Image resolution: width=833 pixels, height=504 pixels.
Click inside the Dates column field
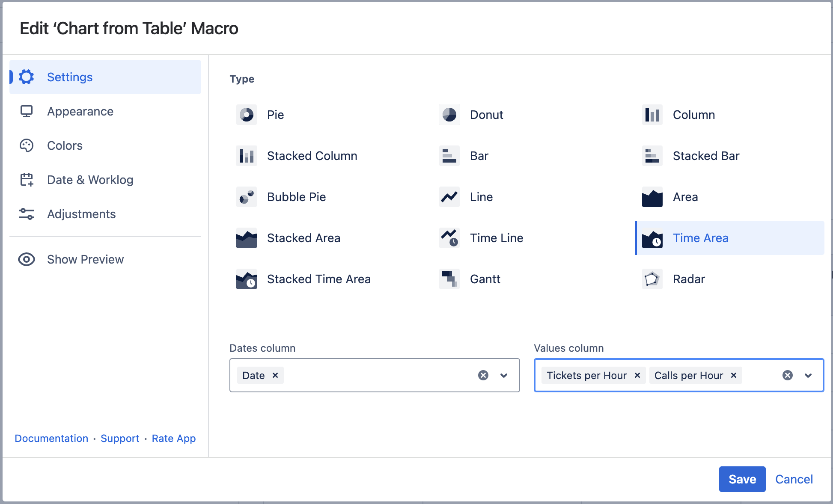pyautogui.click(x=377, y=375)
